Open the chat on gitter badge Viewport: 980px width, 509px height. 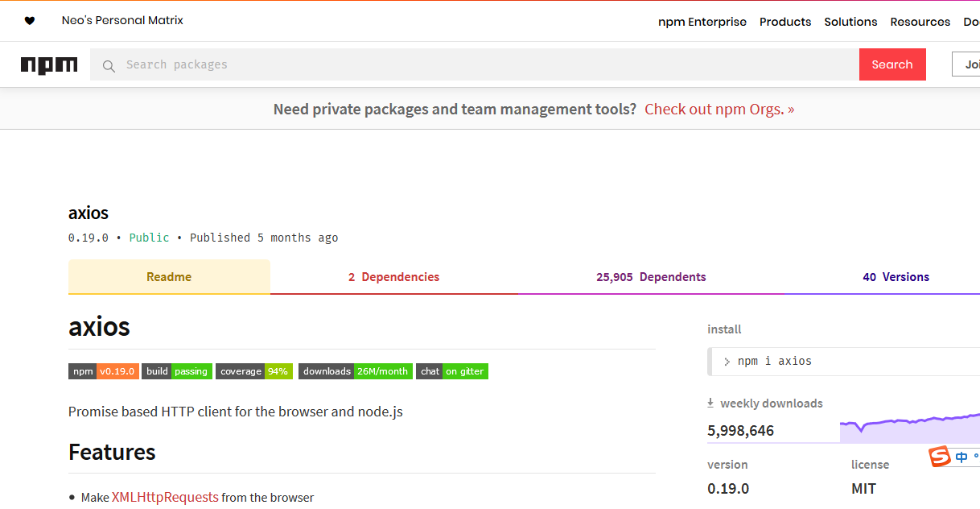tap(451, 371)
